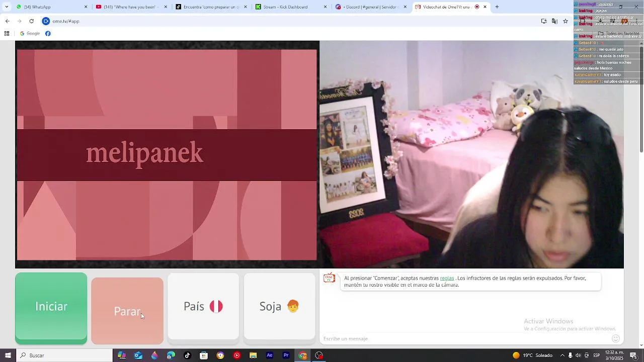Open TikTok app from the taskbar

(187, 355)
